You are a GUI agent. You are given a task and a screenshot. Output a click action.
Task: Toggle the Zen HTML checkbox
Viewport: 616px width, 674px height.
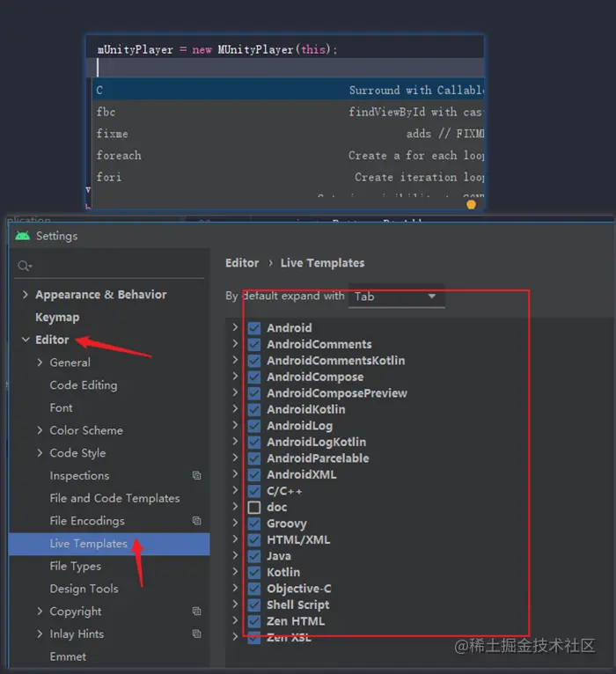tap(254, 621)
